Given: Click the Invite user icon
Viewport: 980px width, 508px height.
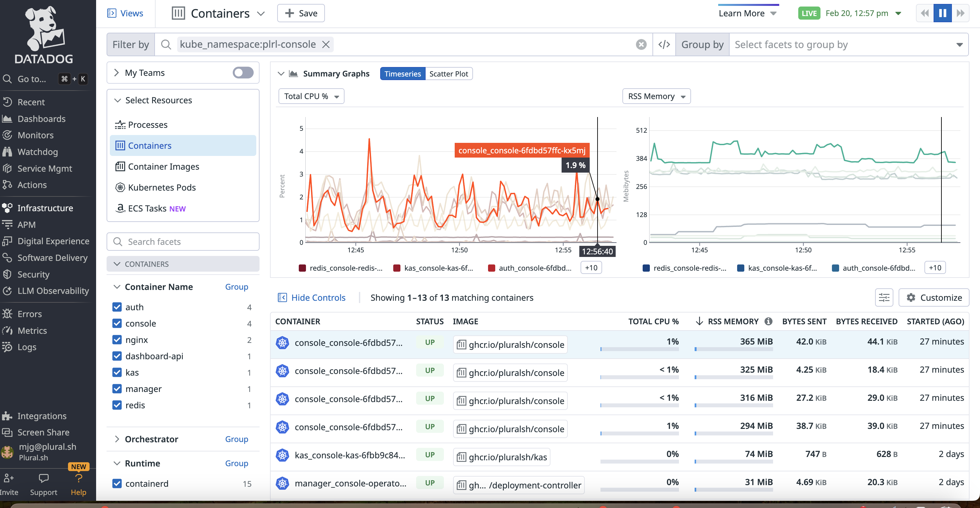Looking at the screenshot, I should [8, 478].
